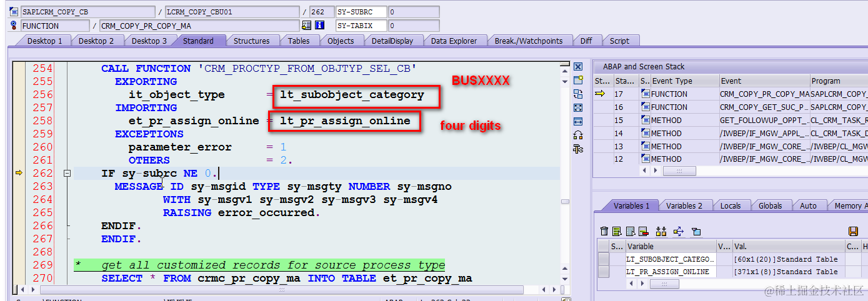868x301 pixels.
Task: Click the document icon in stack level 17 row
Action: pos(645,94)
